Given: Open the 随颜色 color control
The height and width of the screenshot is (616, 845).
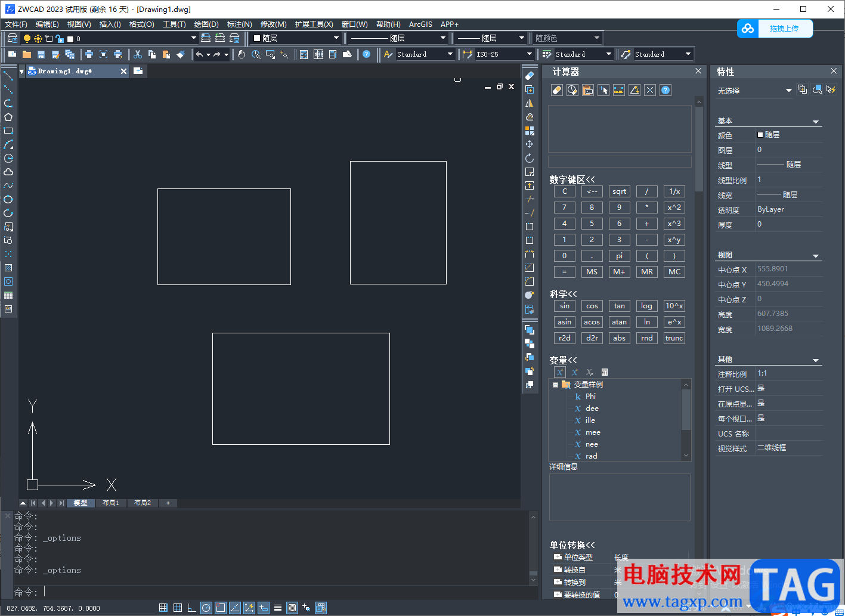Looking at the screenshot, I should click(x=567, y=38).
